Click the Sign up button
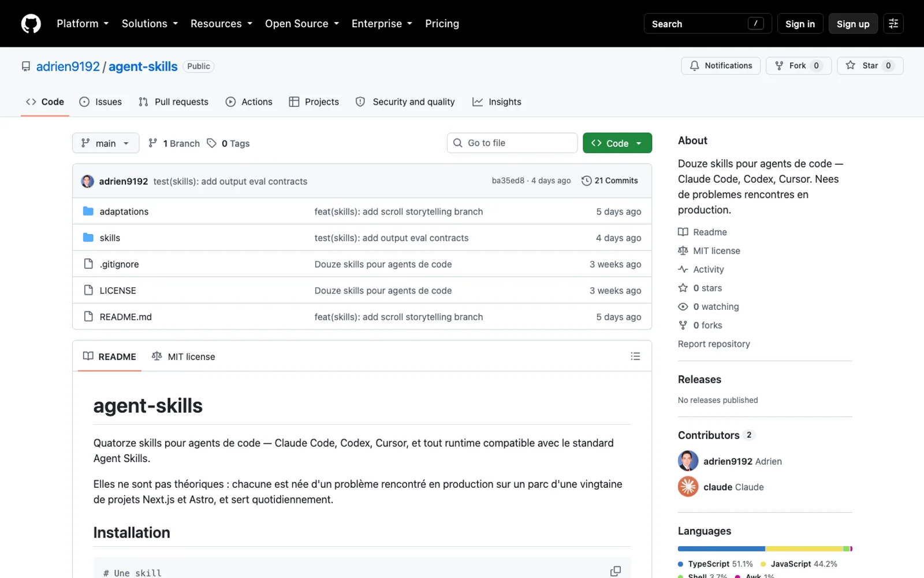924x578 pixels. pos(853,24)
